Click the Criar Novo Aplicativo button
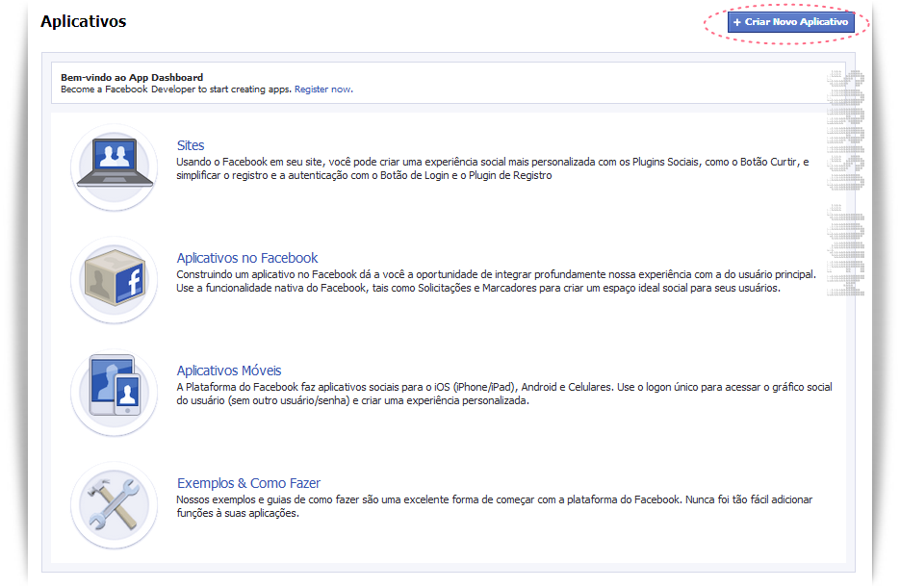 (791, 22)
